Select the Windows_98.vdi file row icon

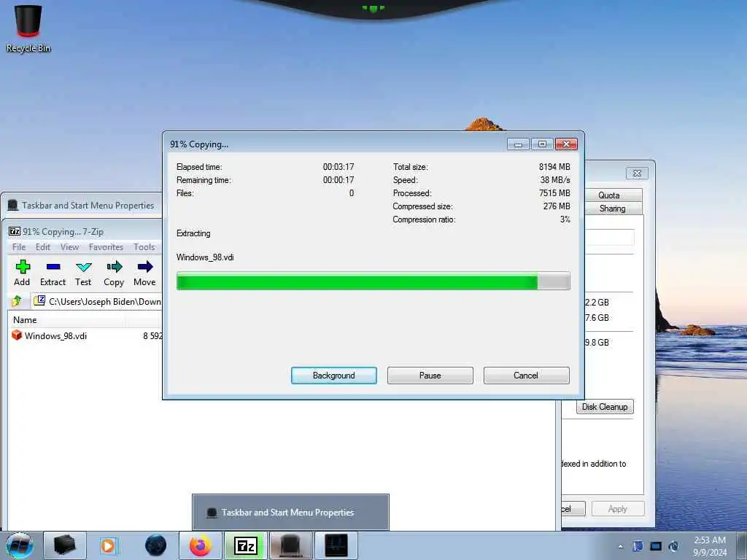17,335
